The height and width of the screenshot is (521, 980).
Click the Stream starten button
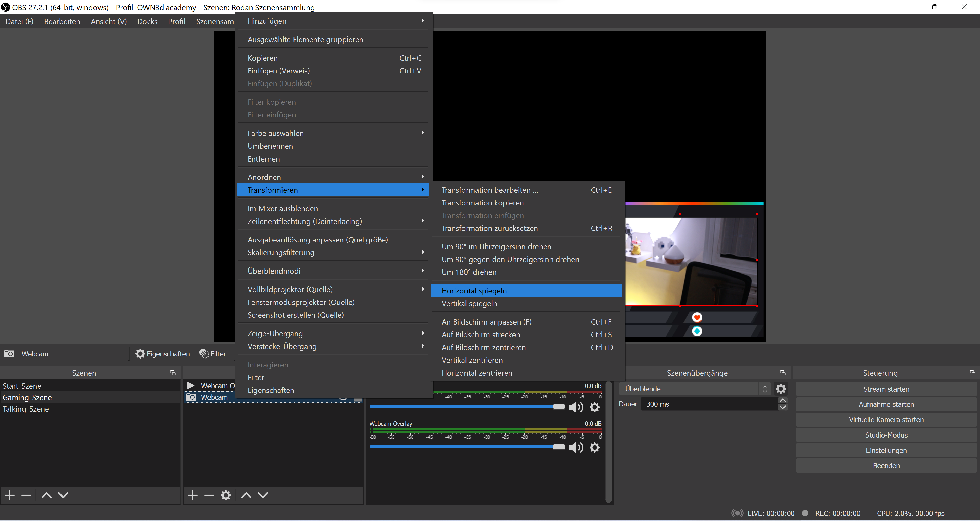pos(886,389)
